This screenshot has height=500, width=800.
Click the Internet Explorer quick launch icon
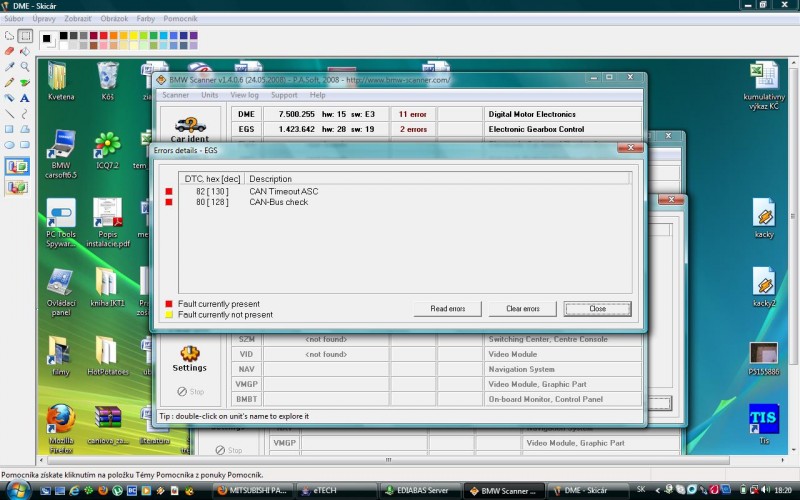(x=74, y=491)
